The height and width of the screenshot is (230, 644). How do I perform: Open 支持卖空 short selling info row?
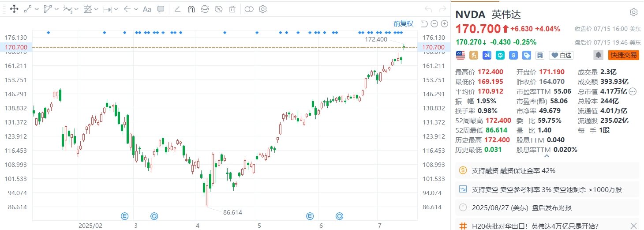click(547, 189)
